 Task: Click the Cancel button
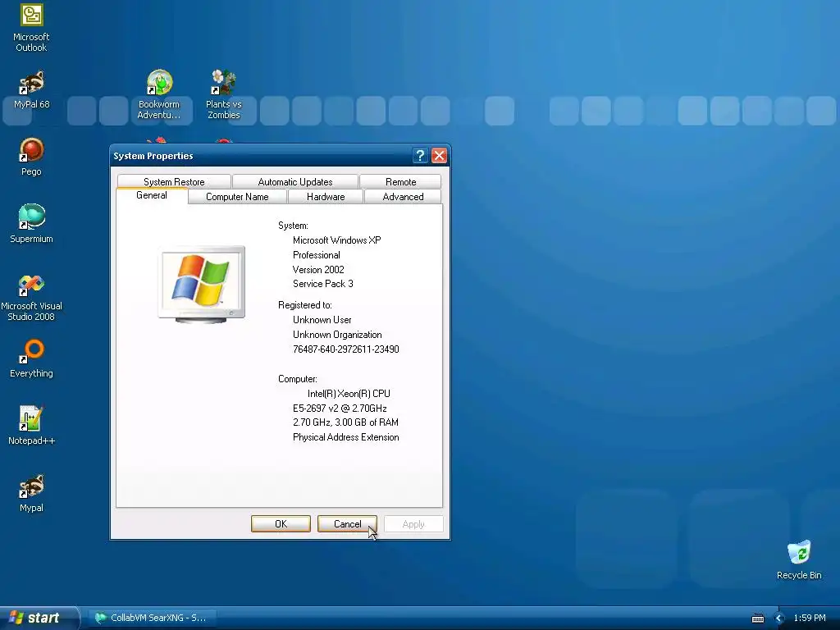347,524
